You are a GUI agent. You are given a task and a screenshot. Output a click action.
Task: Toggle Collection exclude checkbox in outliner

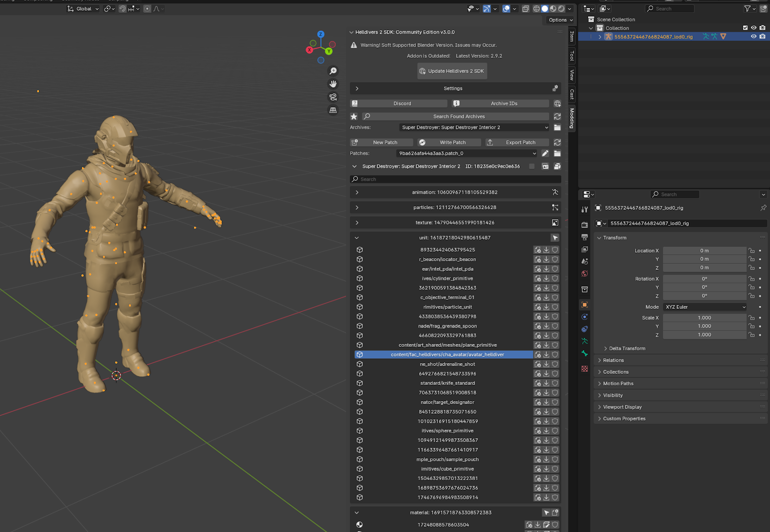(745, 28)
